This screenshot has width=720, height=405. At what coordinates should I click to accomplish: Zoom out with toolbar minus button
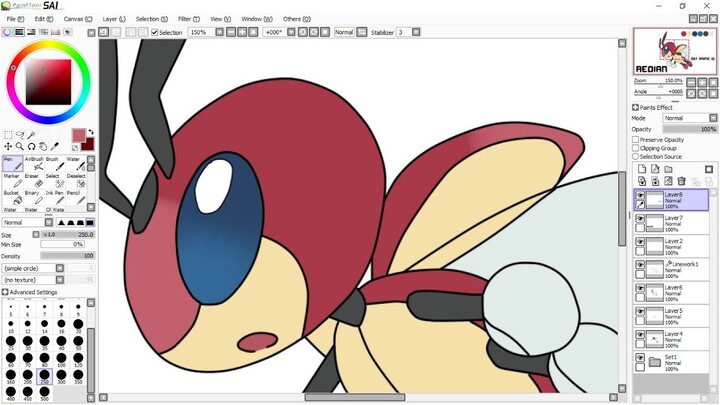pos(231,32)
